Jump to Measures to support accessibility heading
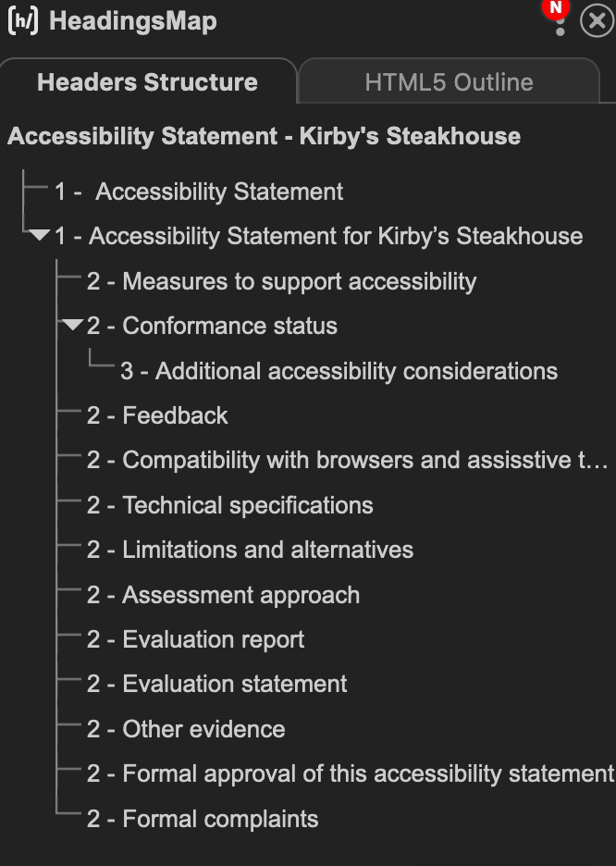Screen dimensions: 616x866 (281, 281)
